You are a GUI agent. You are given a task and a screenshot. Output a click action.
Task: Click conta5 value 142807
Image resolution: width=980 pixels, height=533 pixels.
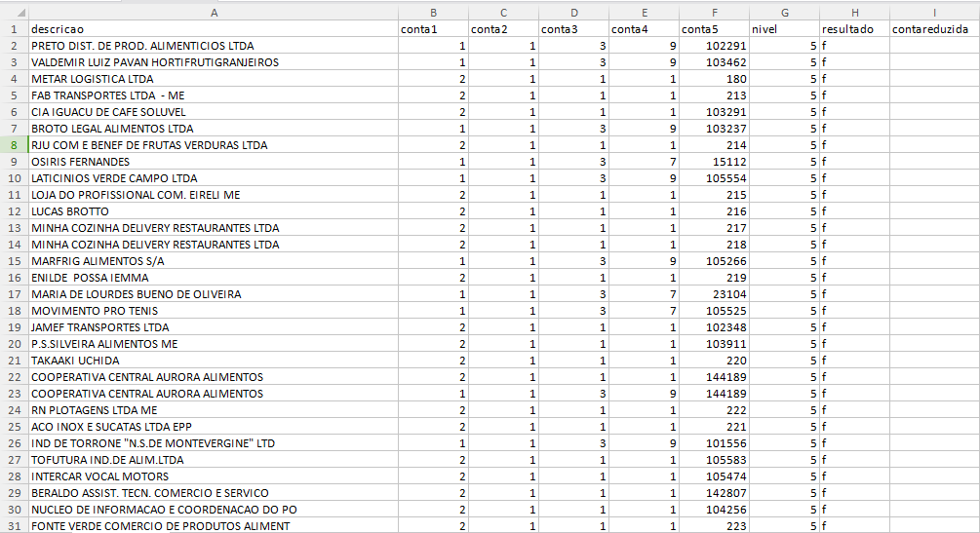click(x=715, y=493)
